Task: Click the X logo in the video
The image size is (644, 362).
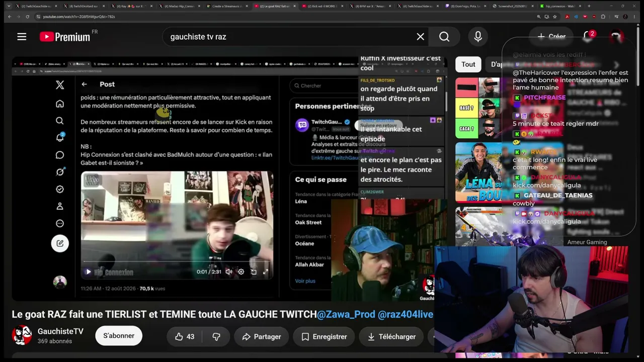Action: point(60,85)
